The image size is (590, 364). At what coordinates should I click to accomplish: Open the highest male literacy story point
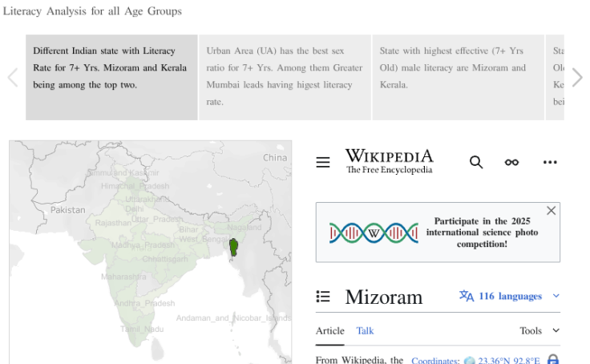pos(458,77)
